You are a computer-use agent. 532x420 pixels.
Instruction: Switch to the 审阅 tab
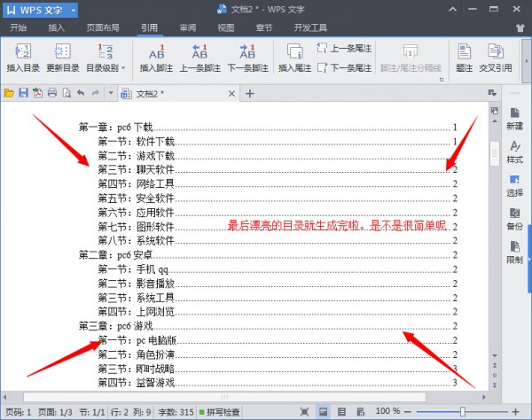pyautogui.click(x=188, y=27)
